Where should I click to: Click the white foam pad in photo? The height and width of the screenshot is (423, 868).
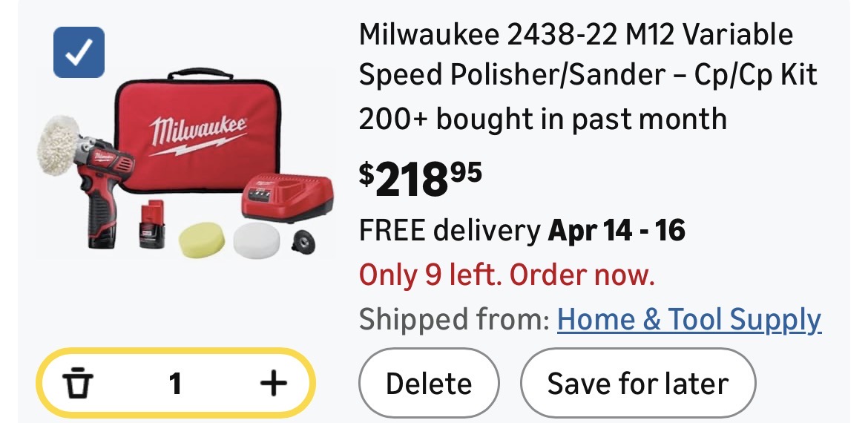[x=257, y=239]
